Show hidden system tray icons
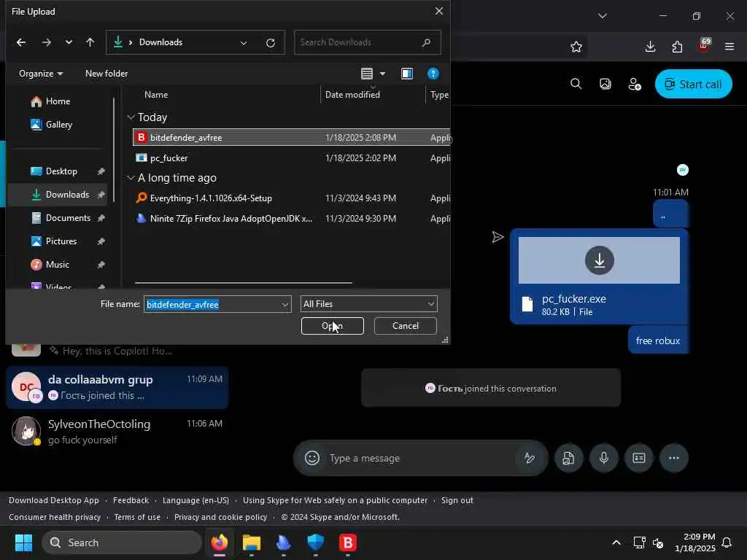 (616, 542)
